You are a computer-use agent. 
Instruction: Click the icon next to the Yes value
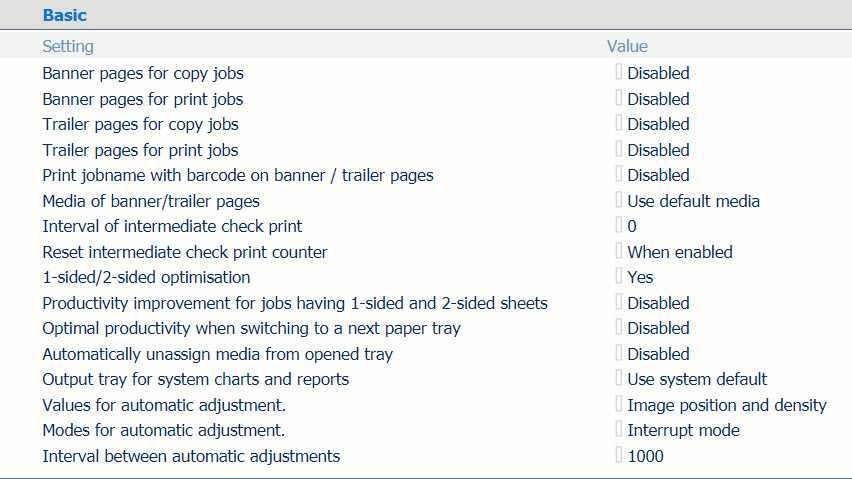coord(619,276)
